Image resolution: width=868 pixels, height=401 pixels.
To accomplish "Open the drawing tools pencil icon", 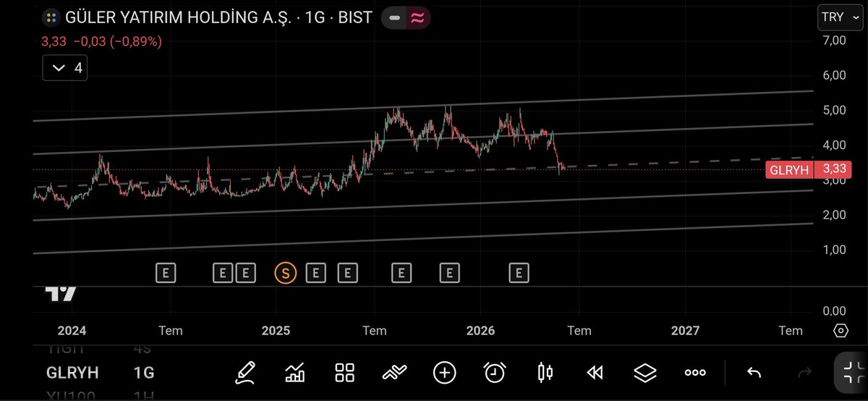I will pos(245,373).
